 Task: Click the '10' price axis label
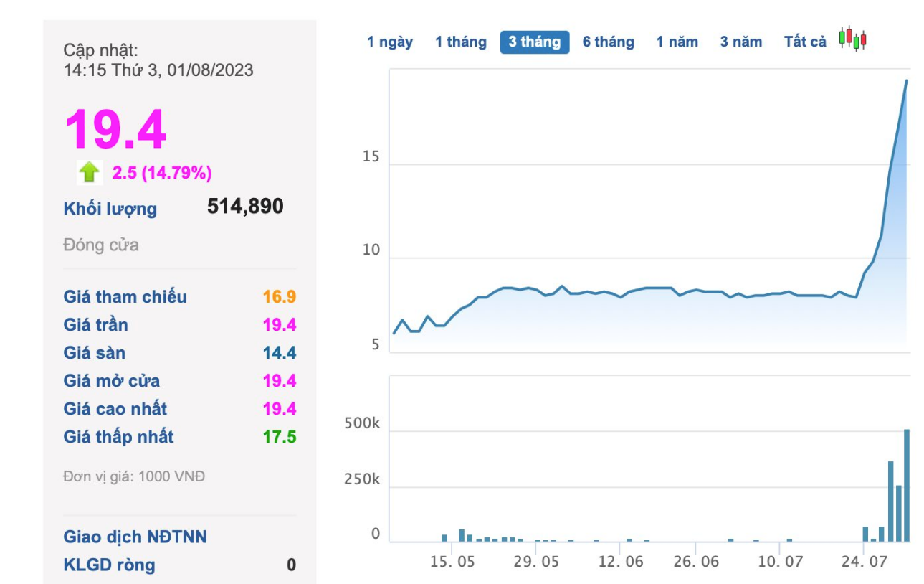click(x=371, y=250)
